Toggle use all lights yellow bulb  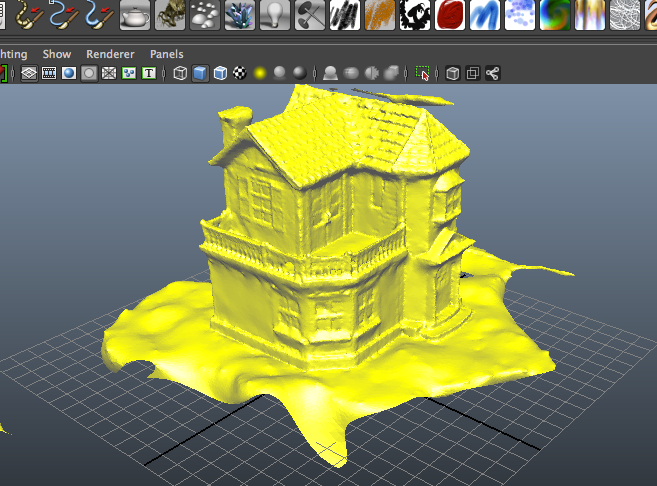pyautogui.click(x=260, y=73)
